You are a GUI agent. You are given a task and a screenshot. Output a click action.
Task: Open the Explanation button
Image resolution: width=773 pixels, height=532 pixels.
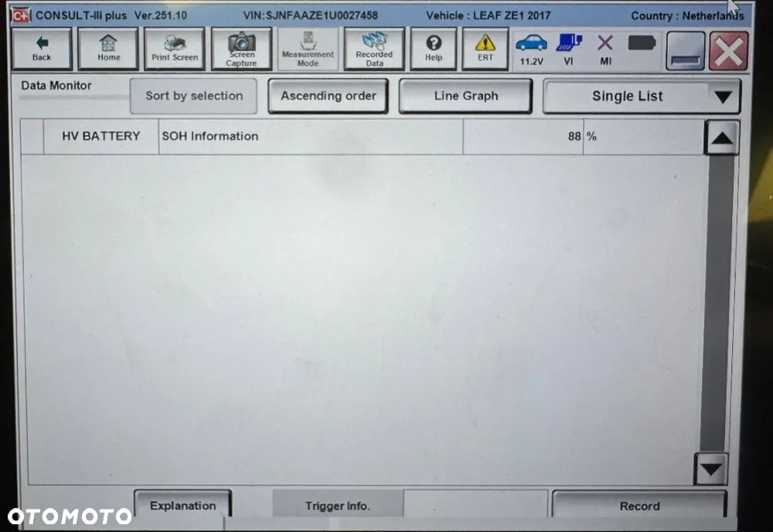point(183,505)
